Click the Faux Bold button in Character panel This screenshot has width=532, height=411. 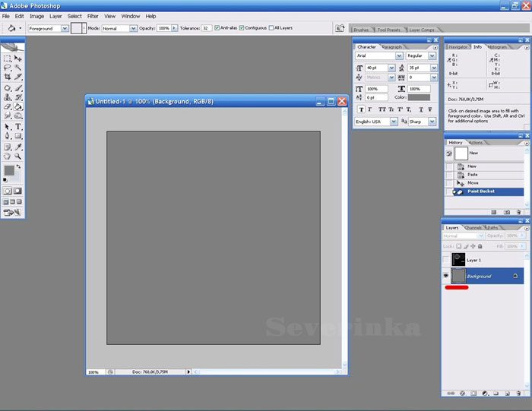362,109
